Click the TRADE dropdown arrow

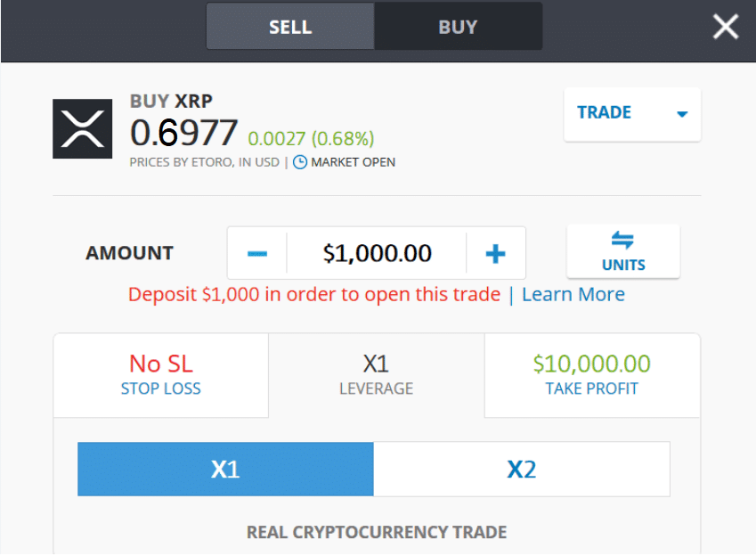(682, 114)
